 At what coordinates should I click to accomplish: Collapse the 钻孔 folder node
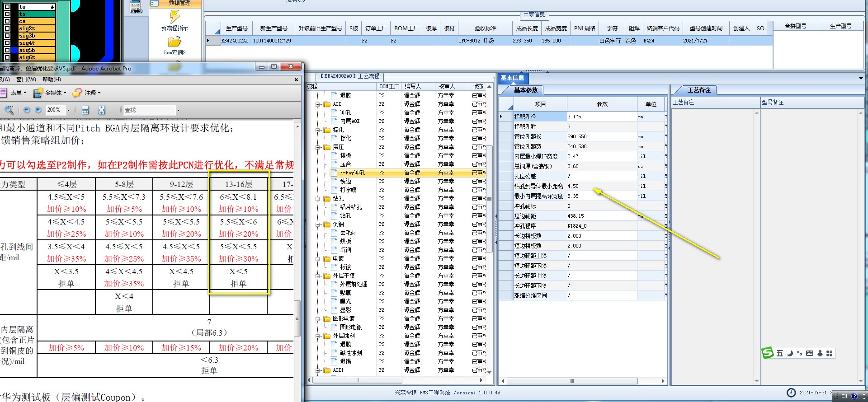(318, 198)
